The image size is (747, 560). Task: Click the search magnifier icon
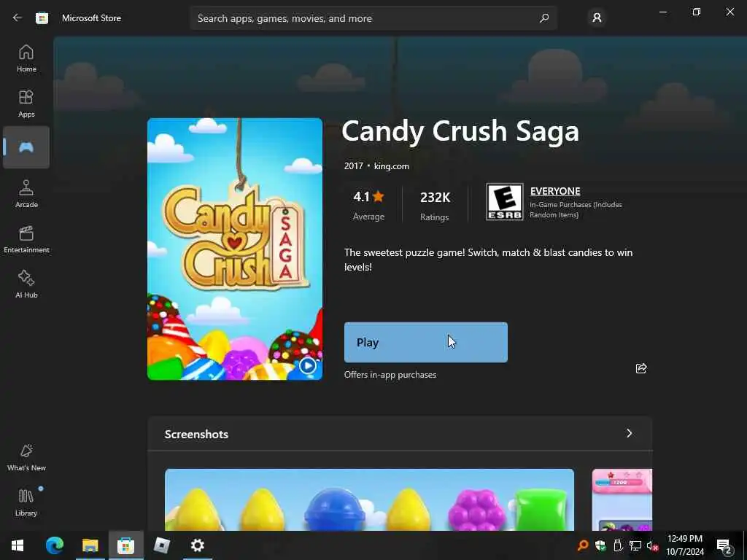click(x=544, y=18)
